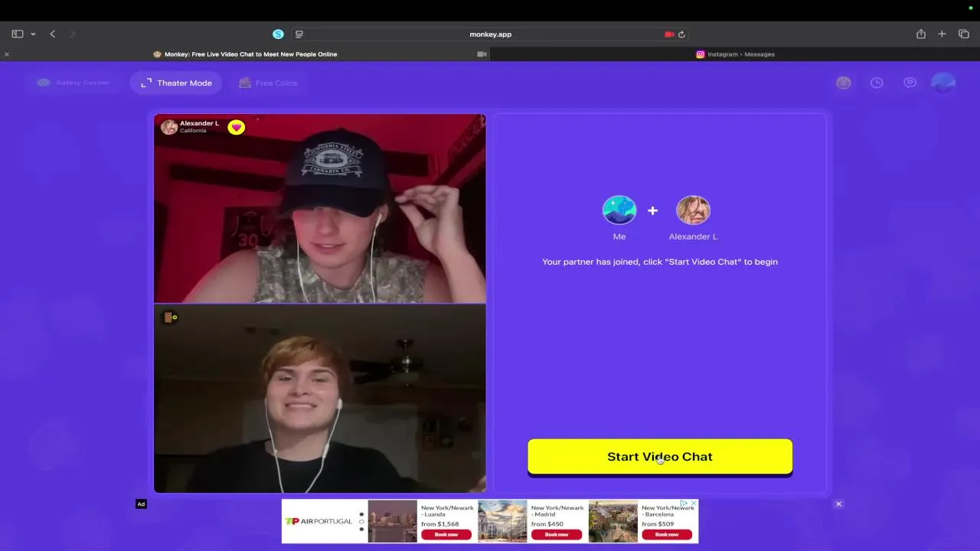Open a new Safari tab
This screenshot has width=980, height=551.
tap(942, 34)
